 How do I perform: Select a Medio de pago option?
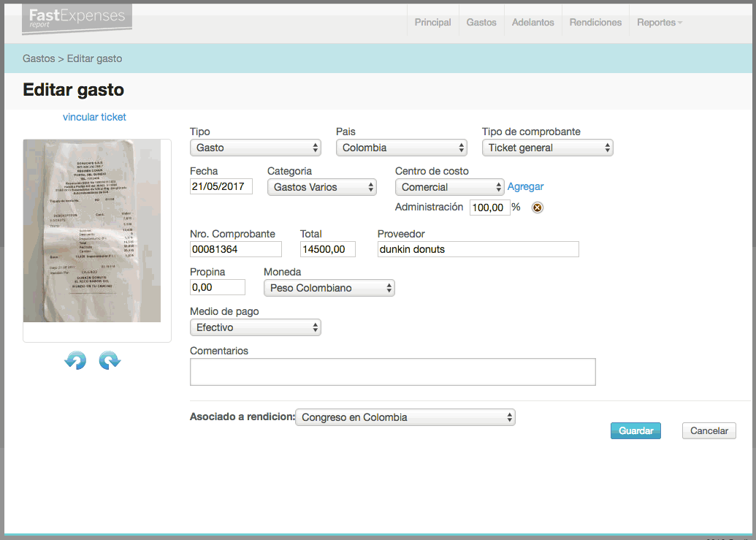(256, 327)
